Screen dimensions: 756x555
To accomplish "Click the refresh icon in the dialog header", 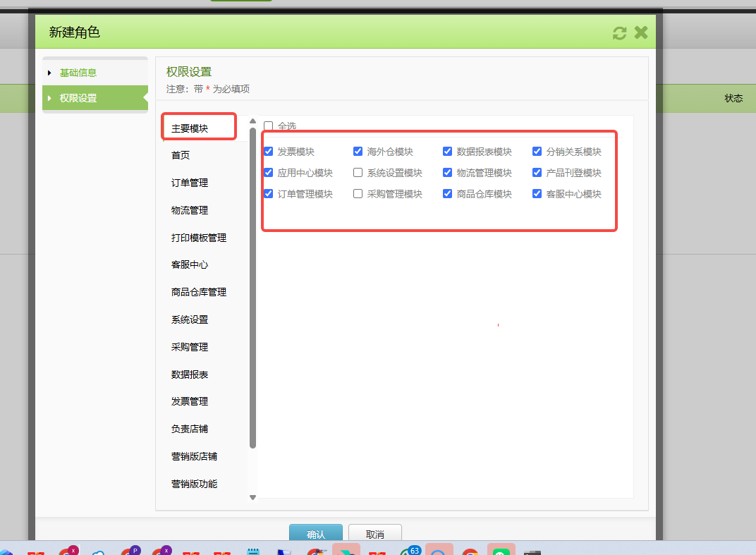I will pos(619,32).
